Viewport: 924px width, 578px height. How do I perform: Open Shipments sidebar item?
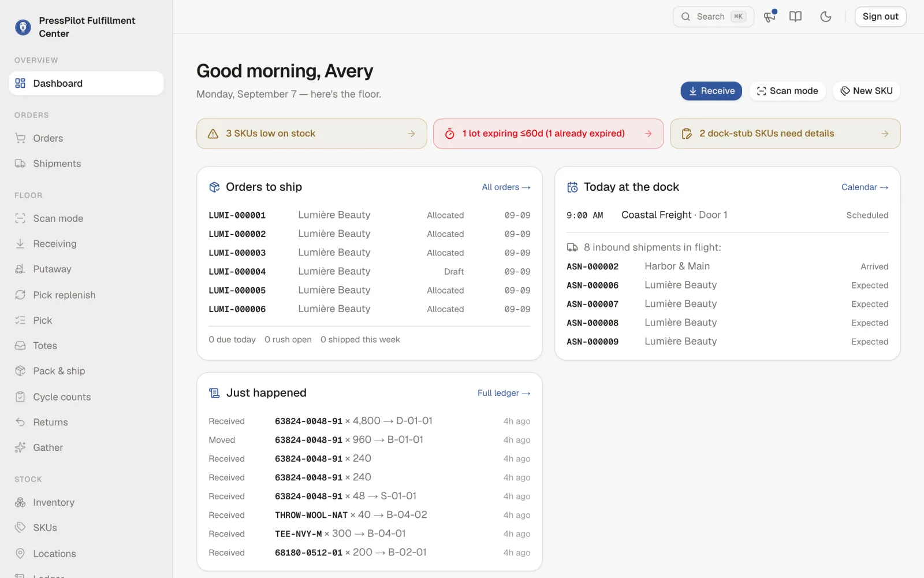tap(86, 164)
